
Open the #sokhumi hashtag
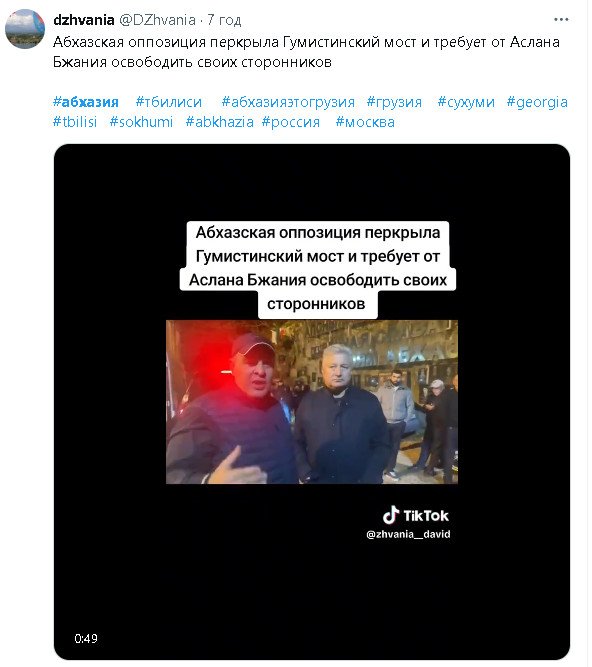[x=141, y=122]
